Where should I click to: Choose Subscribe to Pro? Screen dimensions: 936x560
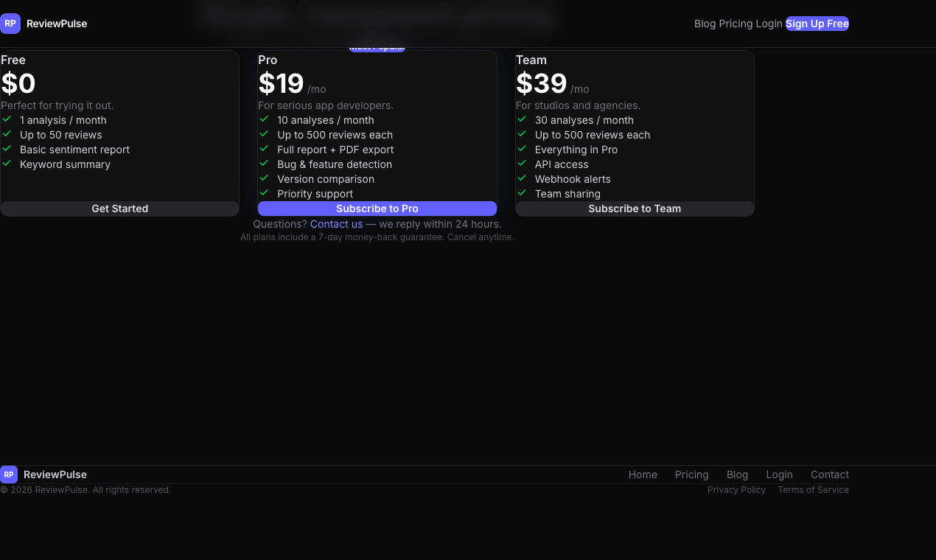tap(377, 209)
